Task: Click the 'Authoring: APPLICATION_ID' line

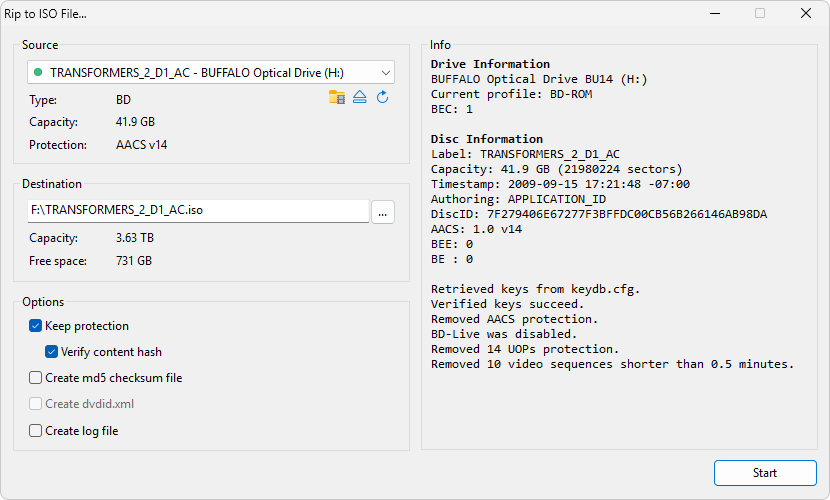Action: coord(518,199)
